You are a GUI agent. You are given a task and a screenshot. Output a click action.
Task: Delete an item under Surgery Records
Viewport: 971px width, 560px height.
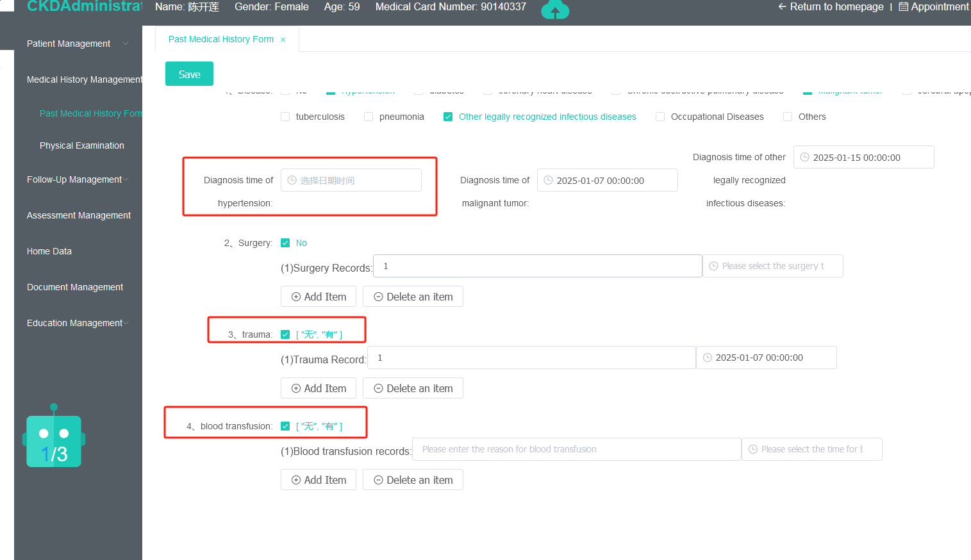(413, 297)
